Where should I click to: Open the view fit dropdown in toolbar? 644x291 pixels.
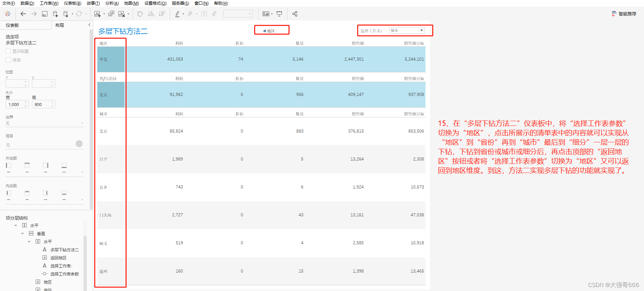tap(238, 14)
